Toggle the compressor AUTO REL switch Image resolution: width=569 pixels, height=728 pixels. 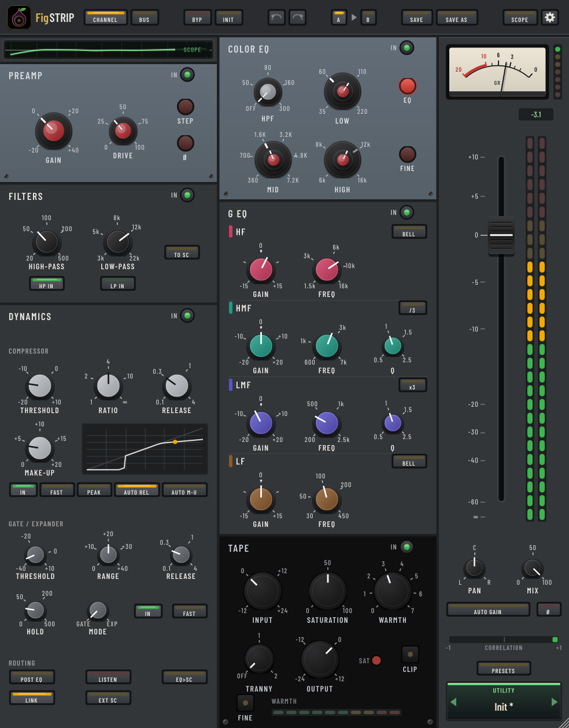tap(136, 490)
